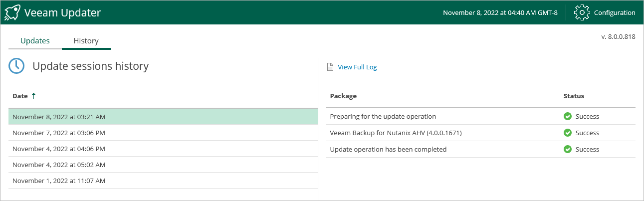Click success icon for Update operation completed
Image resolution: width=644 pixels, height=201 pixels.
coord(567,149)
